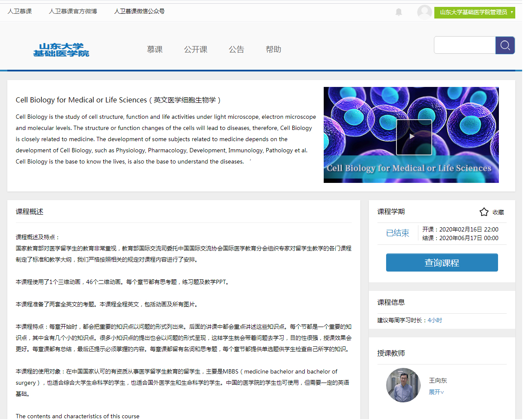Screen dimensions: 523x420
Task: Open the 慕课 menu
Action: click(x=155, y=49)
